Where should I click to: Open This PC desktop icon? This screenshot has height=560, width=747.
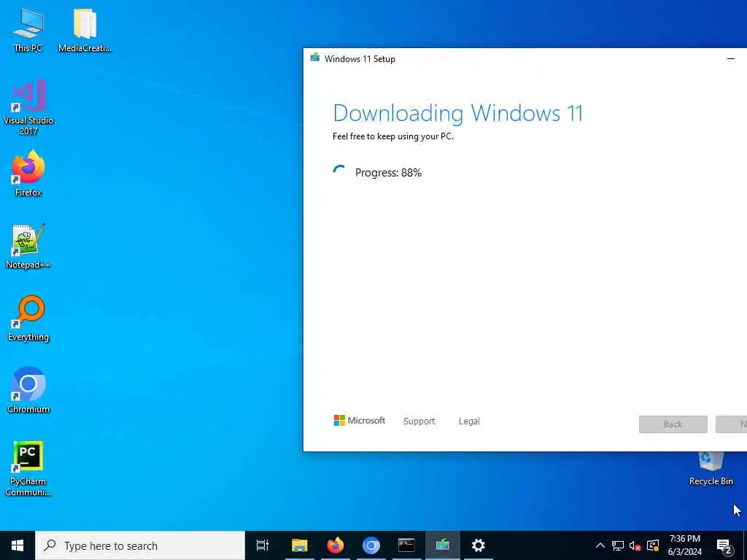pyautogui.click(x=28, y=30)
